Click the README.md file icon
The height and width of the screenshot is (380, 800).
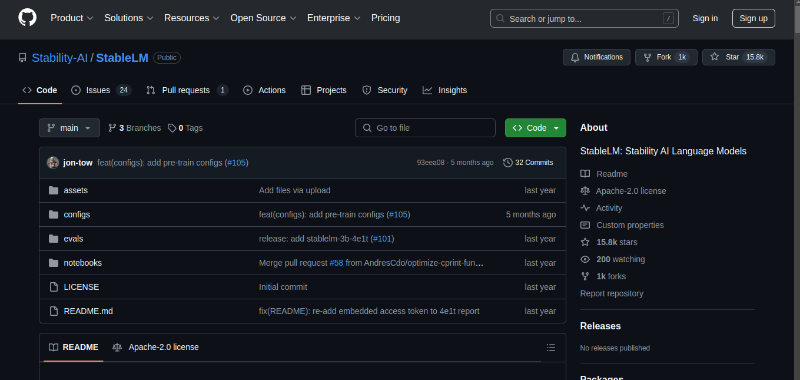click(x=53, y=311)
